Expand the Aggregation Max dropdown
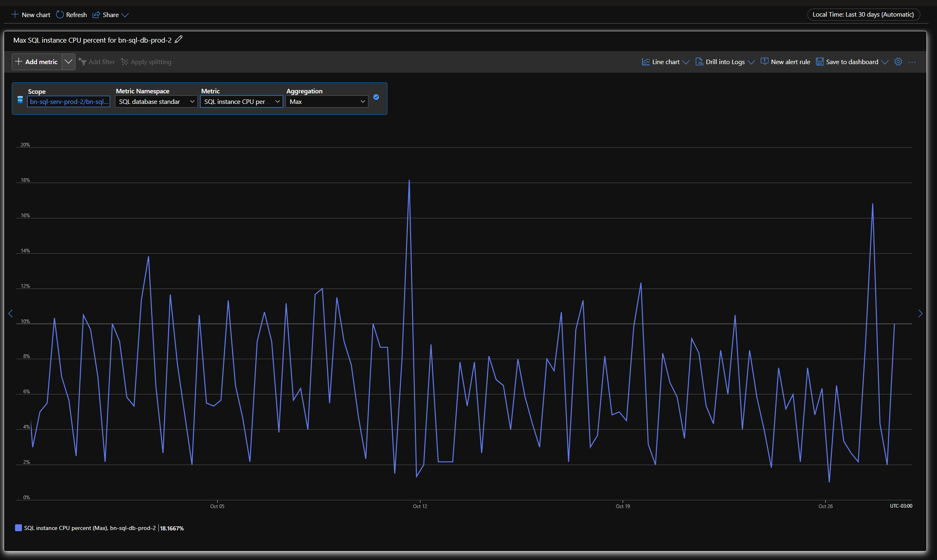This screenshot has height=560, width=937. pyautogui.click(x=327, y=101)
